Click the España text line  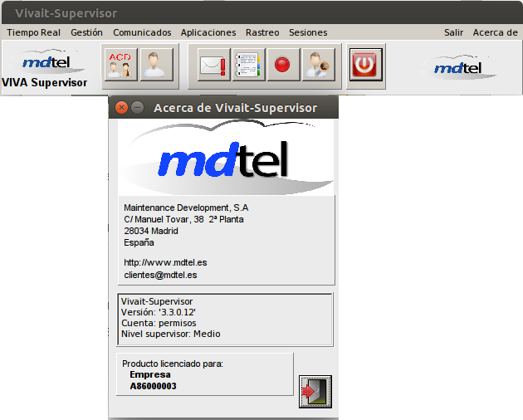pyautogui.click(x=139, y=242)
